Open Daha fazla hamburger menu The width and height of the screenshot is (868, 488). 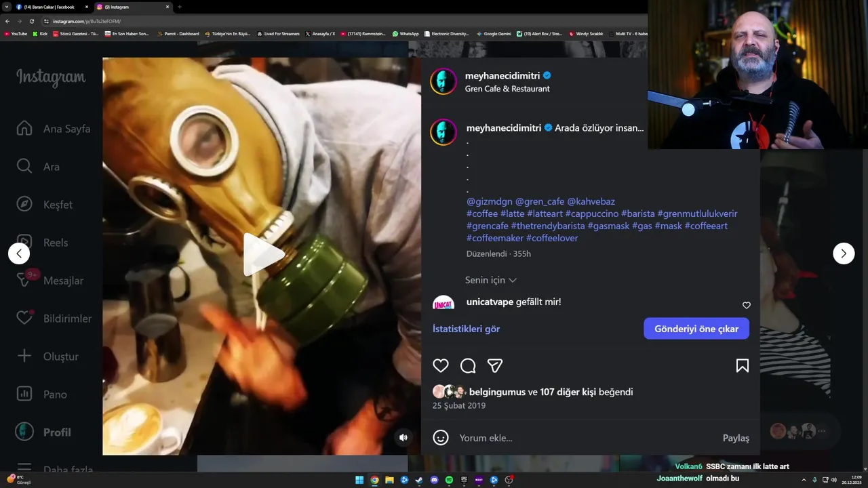click(x=54, y=469)
